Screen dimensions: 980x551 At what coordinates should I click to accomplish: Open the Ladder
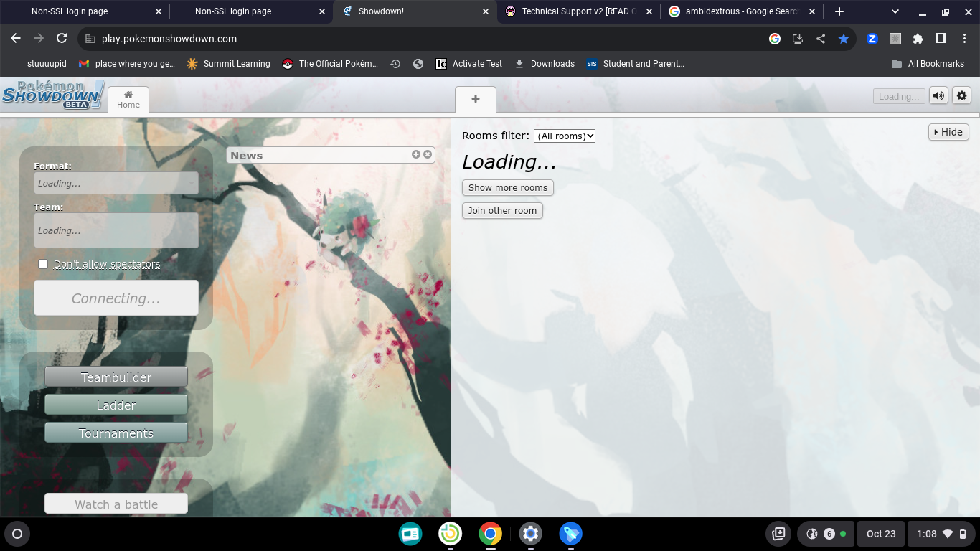point(116,405)
